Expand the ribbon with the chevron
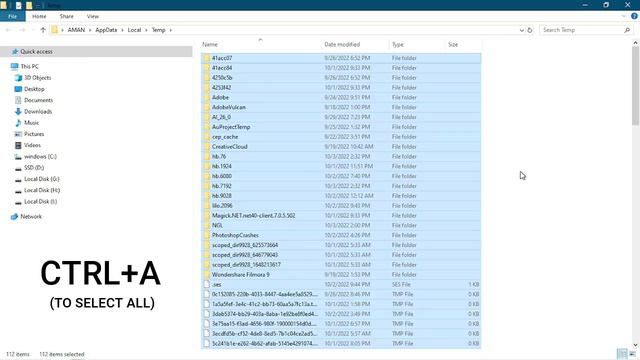This screenshot has width=640, height=360. point(624,16)
